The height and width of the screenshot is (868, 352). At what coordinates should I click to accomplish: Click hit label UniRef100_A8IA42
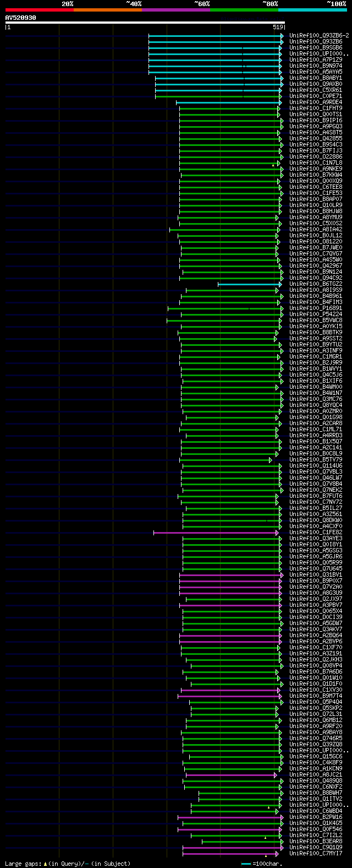click(316, 229)
